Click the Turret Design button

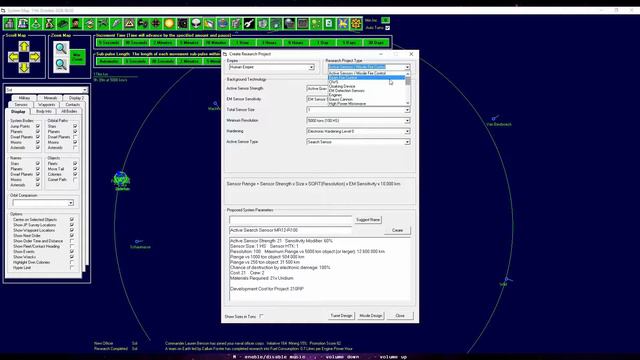(x=341, y=316)
